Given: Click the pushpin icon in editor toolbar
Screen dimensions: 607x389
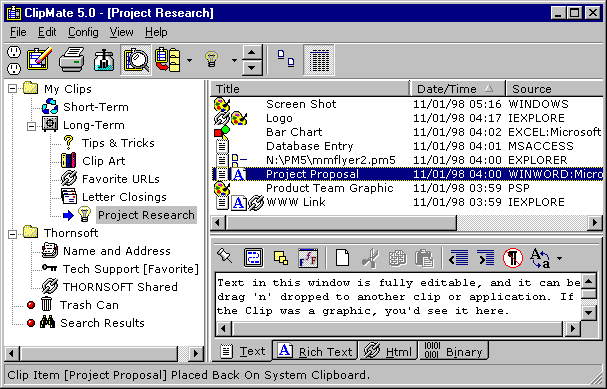Looking at the screenshot, I should point(225,257).
